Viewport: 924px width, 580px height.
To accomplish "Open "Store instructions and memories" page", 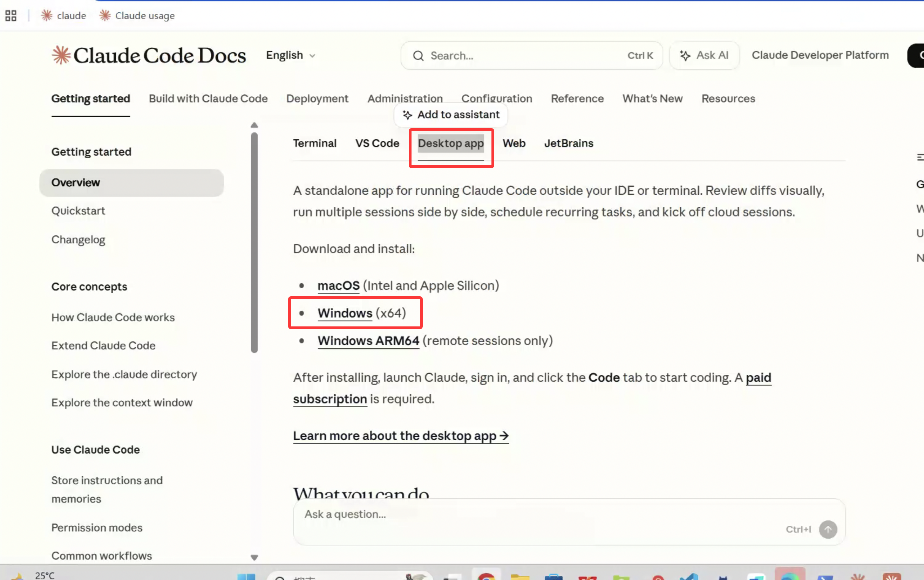I will pyautogui.click(x=107, y=490).
